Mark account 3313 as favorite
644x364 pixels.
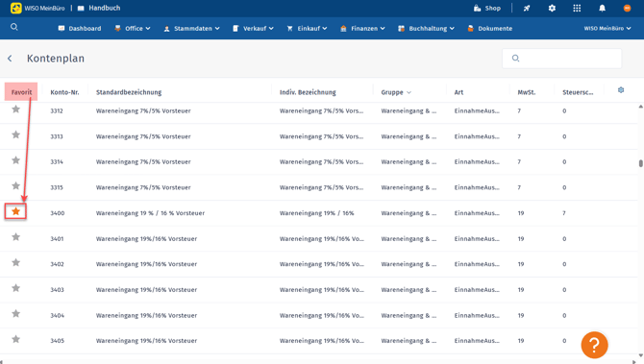[15, 134]
